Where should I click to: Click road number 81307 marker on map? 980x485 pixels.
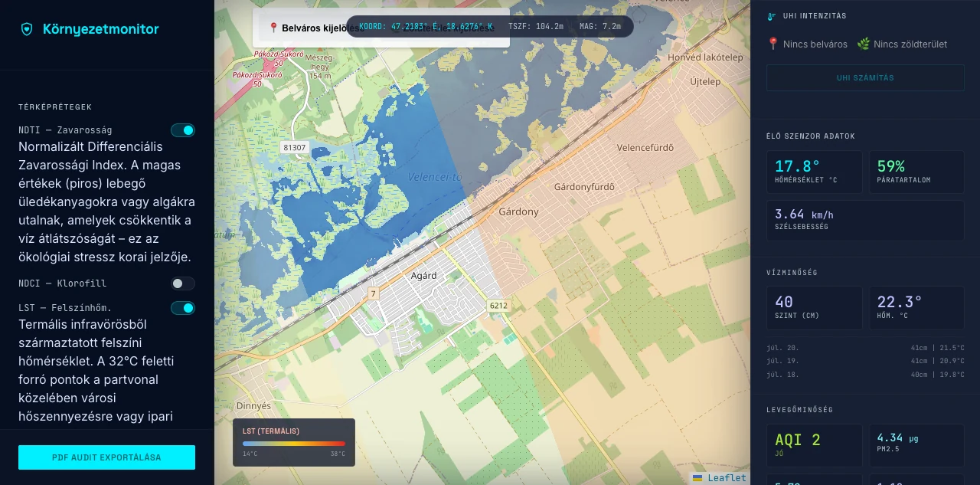pos(294,147)
